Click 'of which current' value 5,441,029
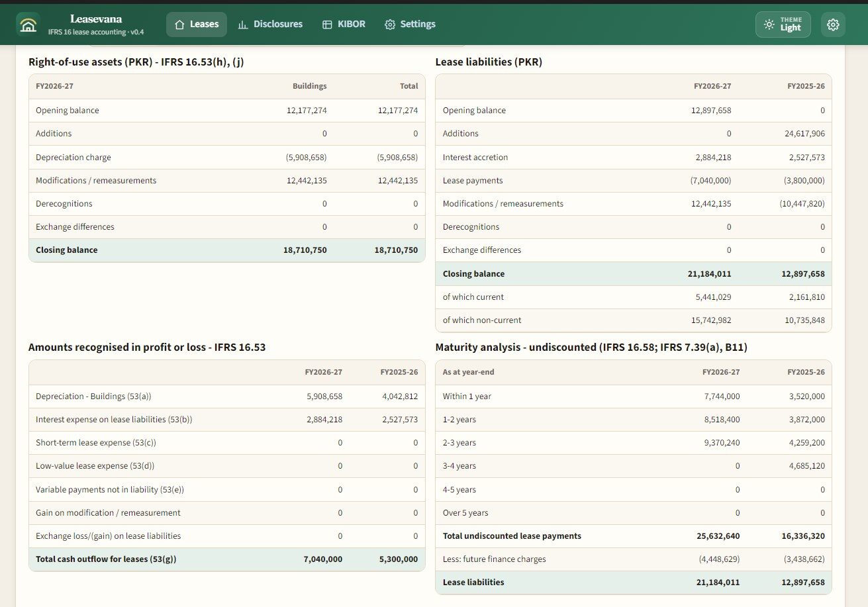868x607 pixels. click(713, 297)
